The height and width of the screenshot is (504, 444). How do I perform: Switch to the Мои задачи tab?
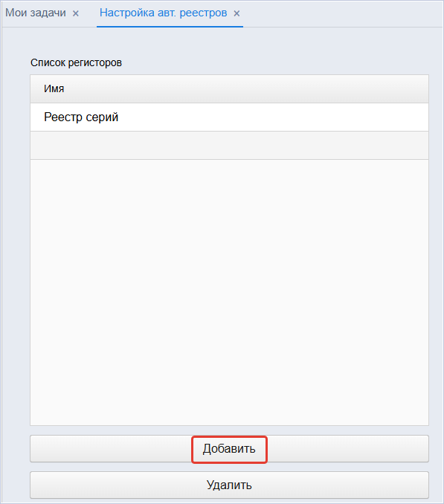(x=36, y=13)
